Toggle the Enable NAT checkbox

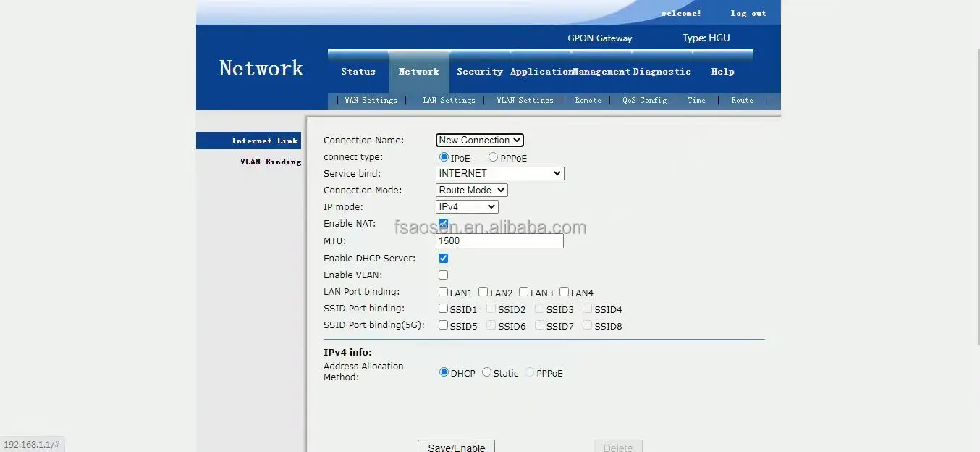pos(443,224)
